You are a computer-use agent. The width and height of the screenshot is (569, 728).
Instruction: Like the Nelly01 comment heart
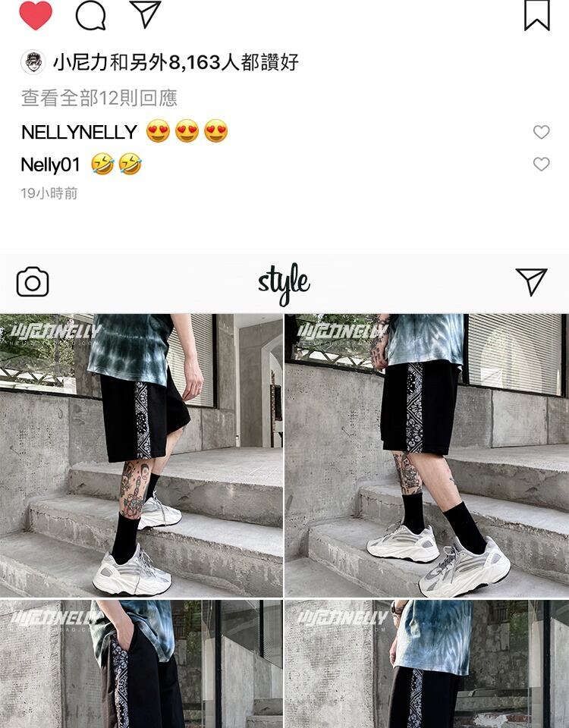(x=541, y=164)
